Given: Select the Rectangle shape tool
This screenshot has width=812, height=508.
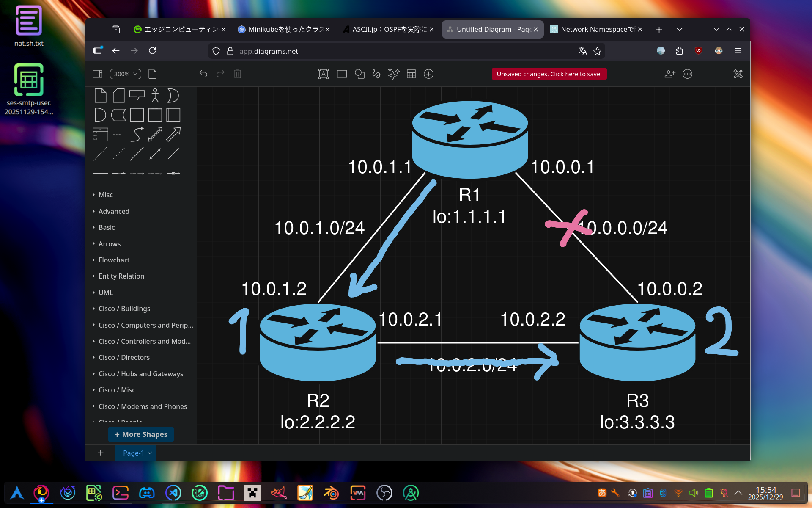Looking at the screenshot, I should [x=342, y=74].
